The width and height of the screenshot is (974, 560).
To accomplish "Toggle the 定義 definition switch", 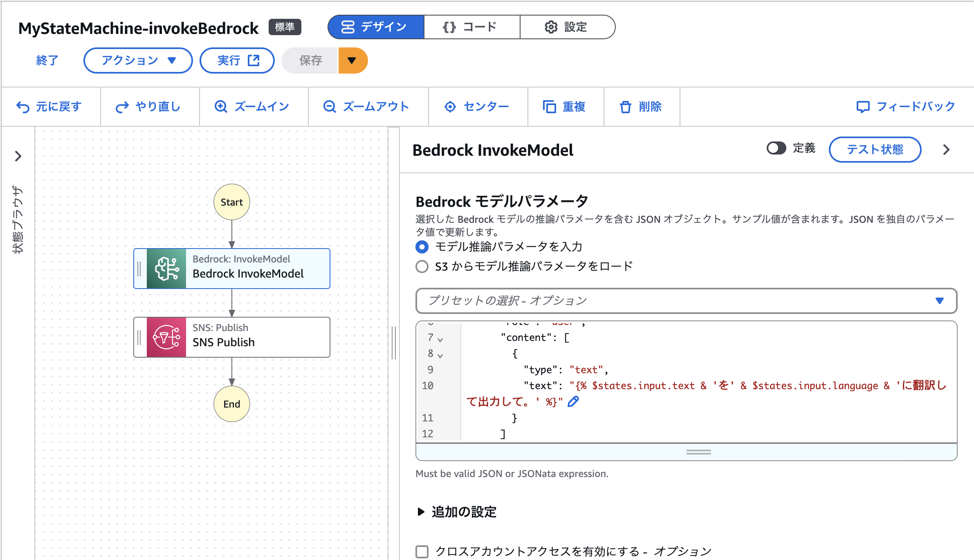I will (777, 149).
